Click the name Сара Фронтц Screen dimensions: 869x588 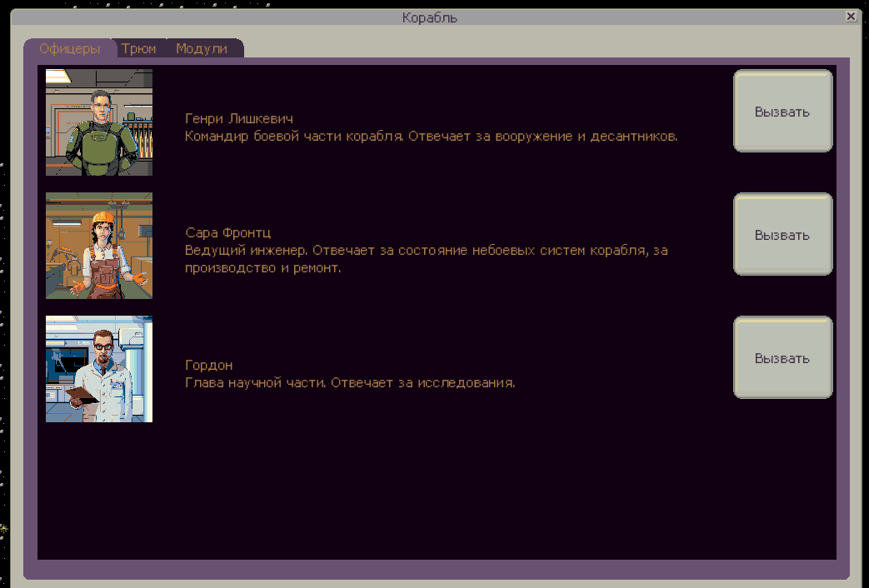[227, 232]
